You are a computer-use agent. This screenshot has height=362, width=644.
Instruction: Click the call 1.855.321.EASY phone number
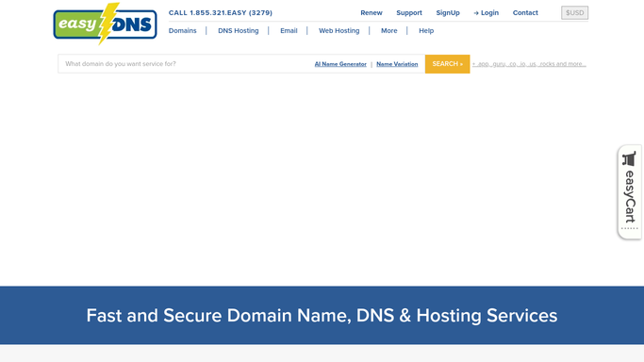click(221, 12)
